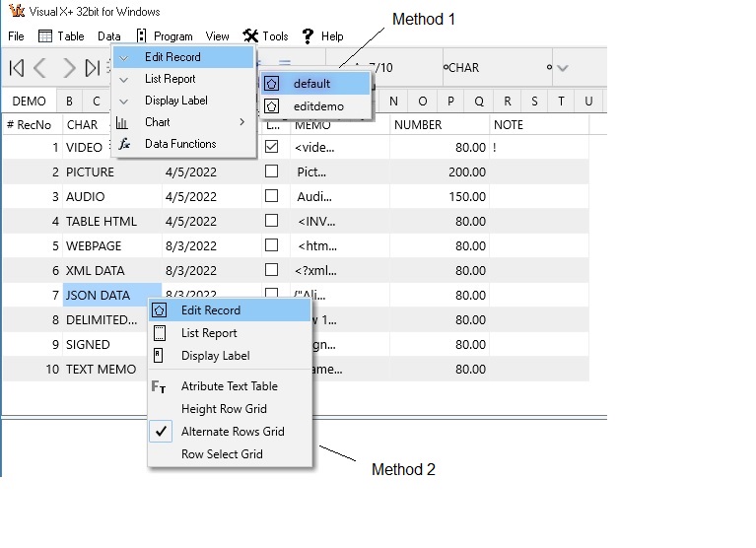
Task: Click the font icon beside Atribute Text Table
Action: (159, 386)
